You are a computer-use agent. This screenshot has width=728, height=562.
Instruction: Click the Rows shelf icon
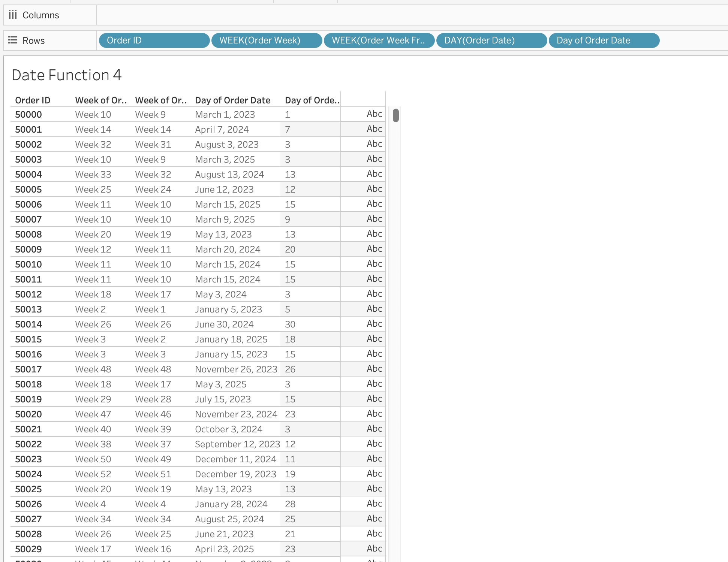tap(13, 40)
